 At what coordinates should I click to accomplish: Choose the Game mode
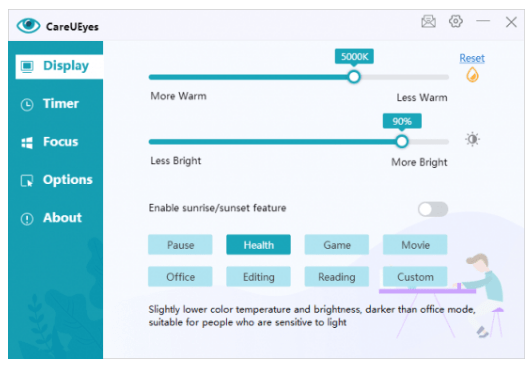point(337,245)
